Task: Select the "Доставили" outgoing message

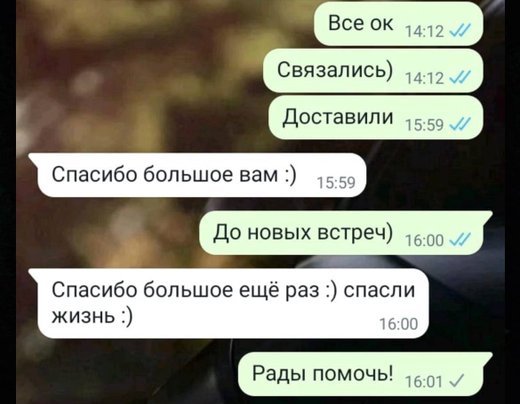Action: pos(376,117)
